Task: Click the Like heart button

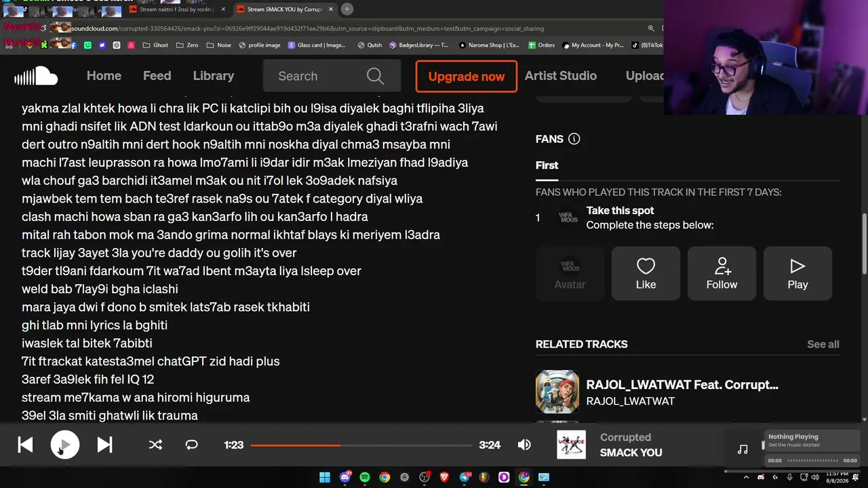Action: click(646, 273)
